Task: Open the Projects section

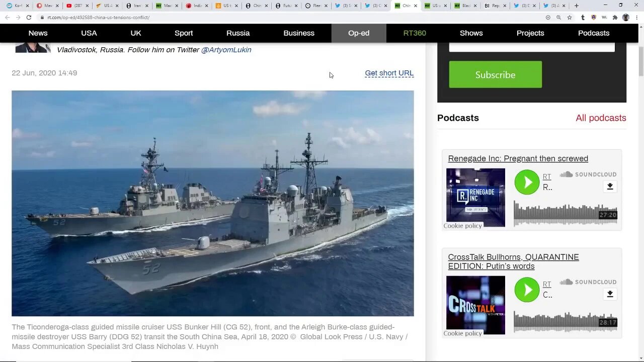Action: 530,33
